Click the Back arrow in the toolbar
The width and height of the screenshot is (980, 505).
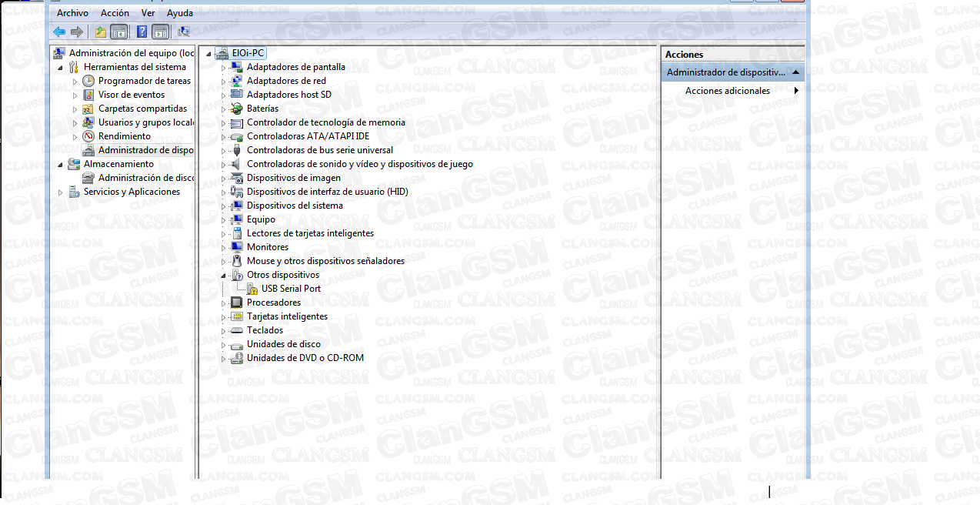coord(59,32)
